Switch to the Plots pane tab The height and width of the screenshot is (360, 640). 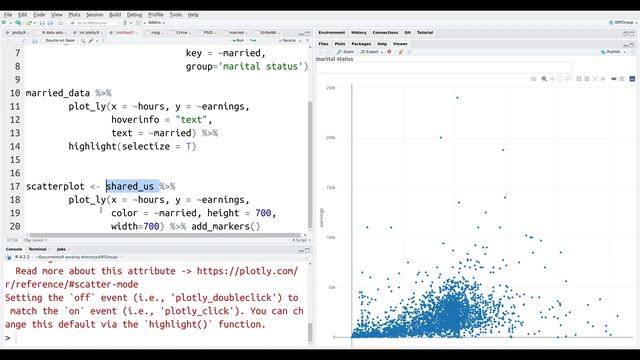340,44
